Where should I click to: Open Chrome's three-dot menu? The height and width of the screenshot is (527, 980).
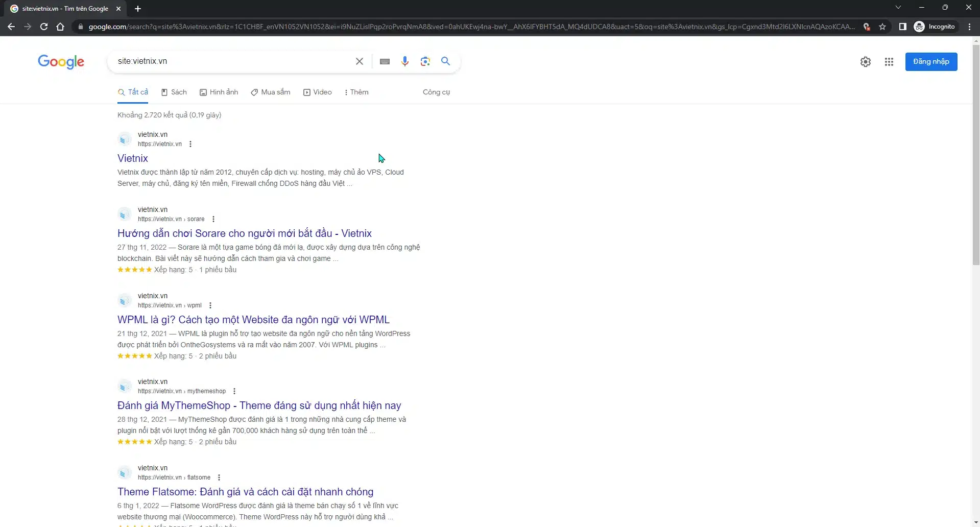click(969, 27)
